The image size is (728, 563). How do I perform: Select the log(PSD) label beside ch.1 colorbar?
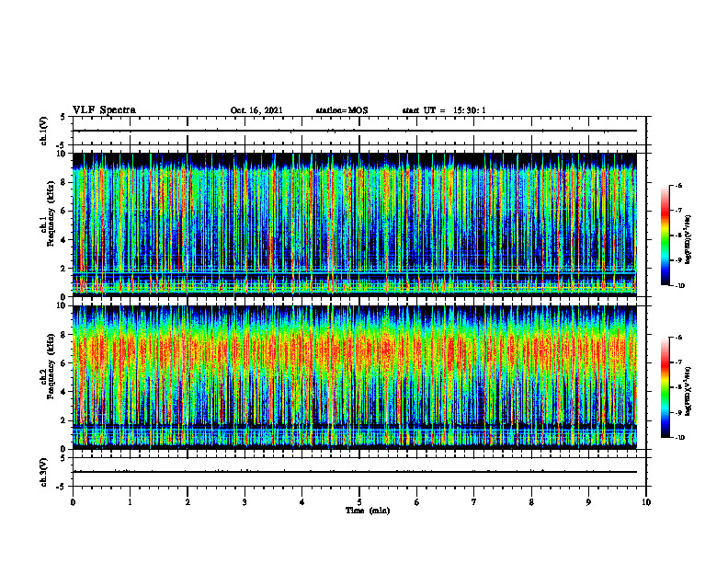pyautogui.click(x=688, y=239)
